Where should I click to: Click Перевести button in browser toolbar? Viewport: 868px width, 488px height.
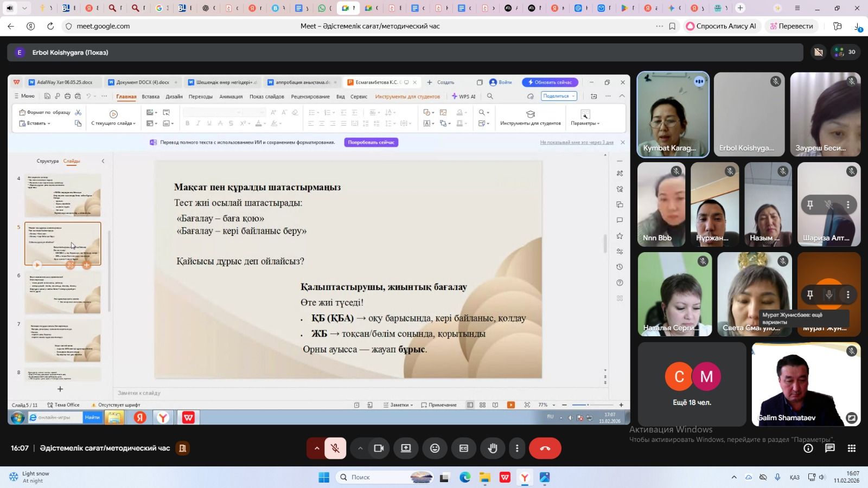pos(792,26)
